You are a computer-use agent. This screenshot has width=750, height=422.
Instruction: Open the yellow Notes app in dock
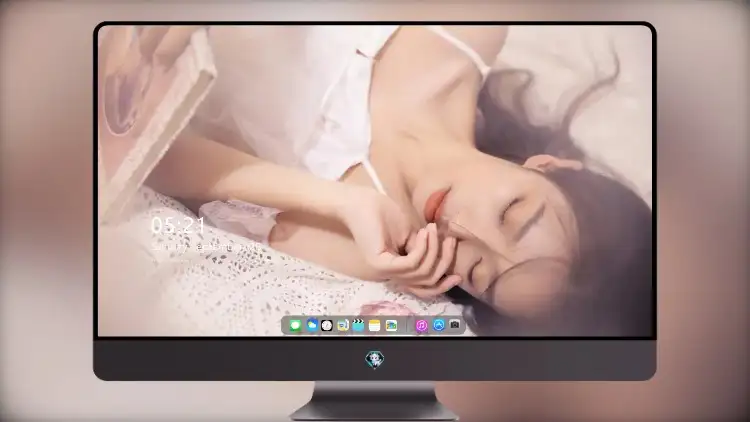375,326
